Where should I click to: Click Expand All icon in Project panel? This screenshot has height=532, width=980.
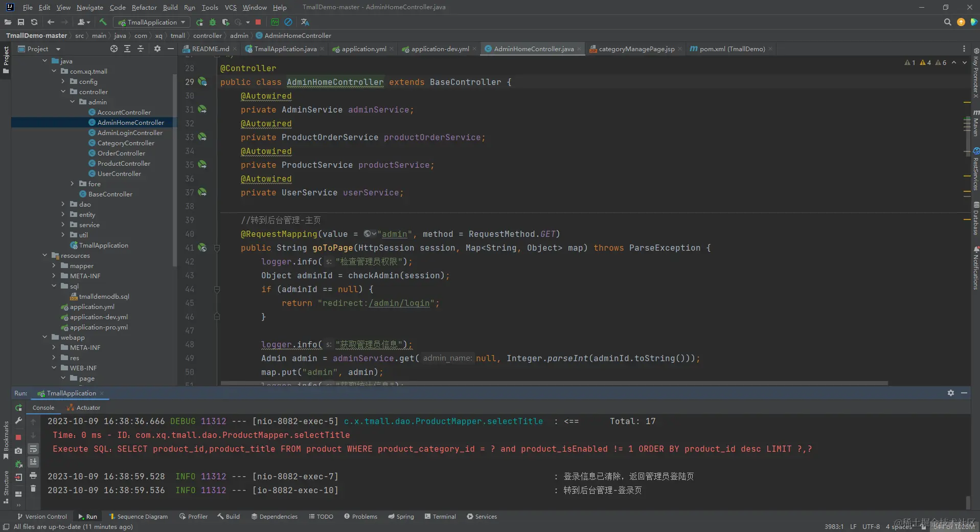[x=127, y=49]
